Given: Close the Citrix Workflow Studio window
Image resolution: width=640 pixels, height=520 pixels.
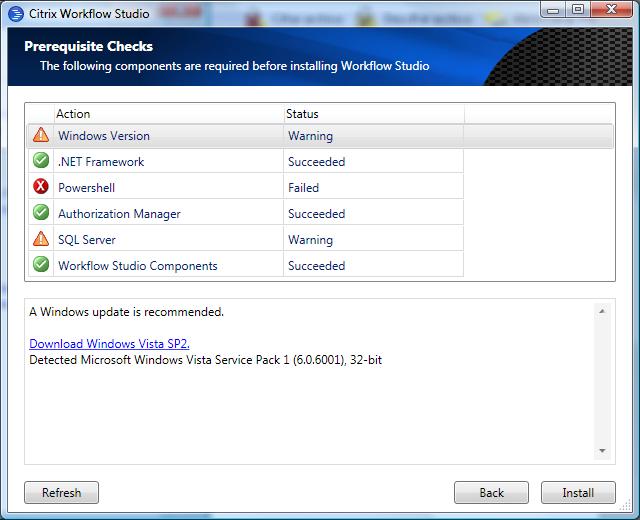Looking at the screenshot, I should click(x=611, y=10).
